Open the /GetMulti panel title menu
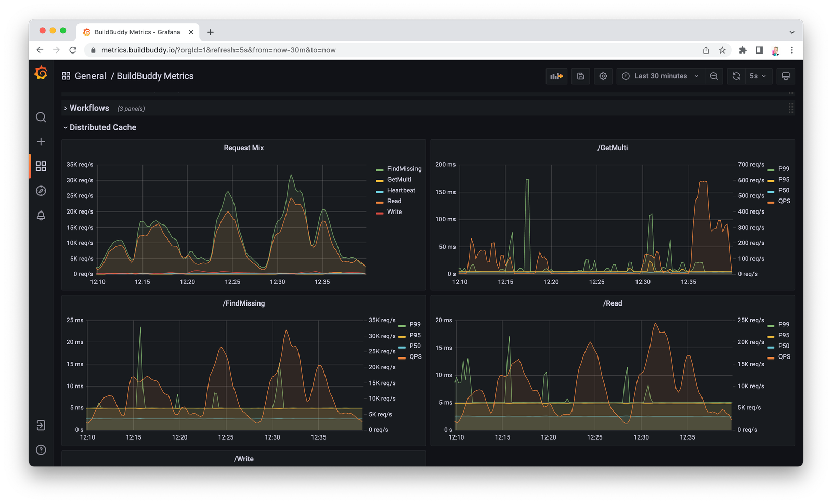Screen dimensions: 832x504 pyautogui.click(x=613, y=148)
